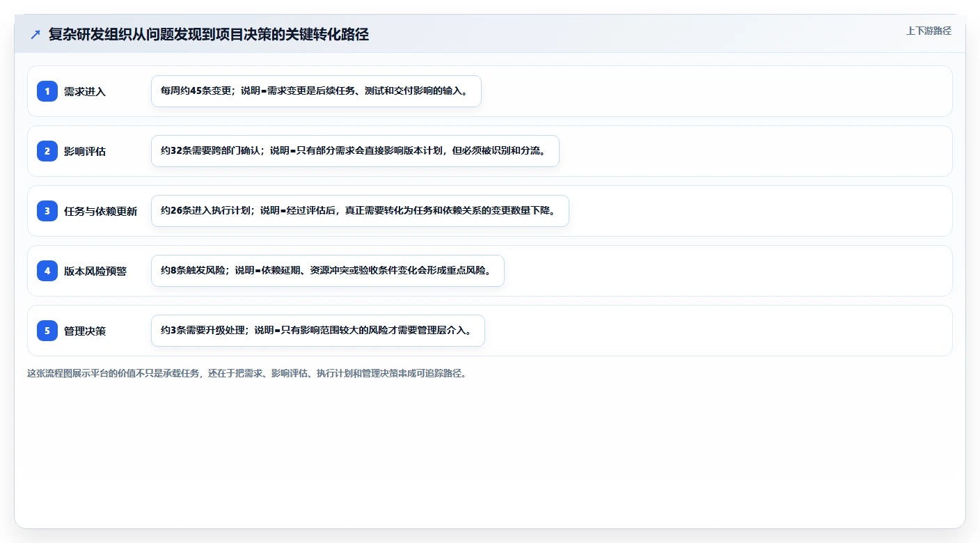Screen dimensions: 980x543
Task: Select step number 4 badge
Action: click(47, 271)
